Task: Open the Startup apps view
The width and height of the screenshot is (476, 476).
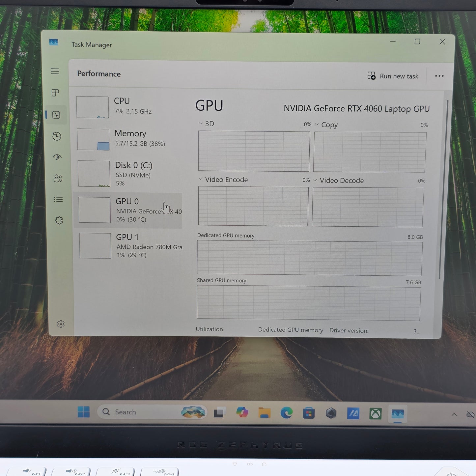Action: point(57,157)
